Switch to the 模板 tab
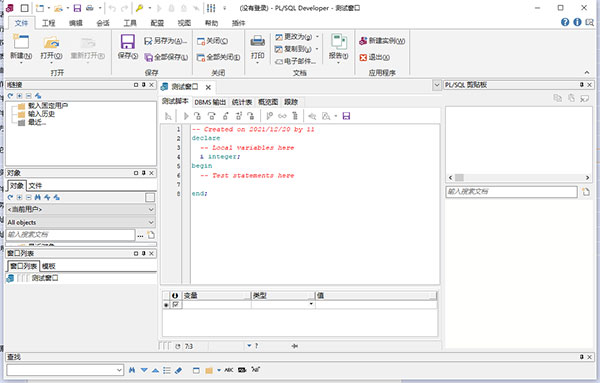The image size is (600, 383). (x=49, y=266)
